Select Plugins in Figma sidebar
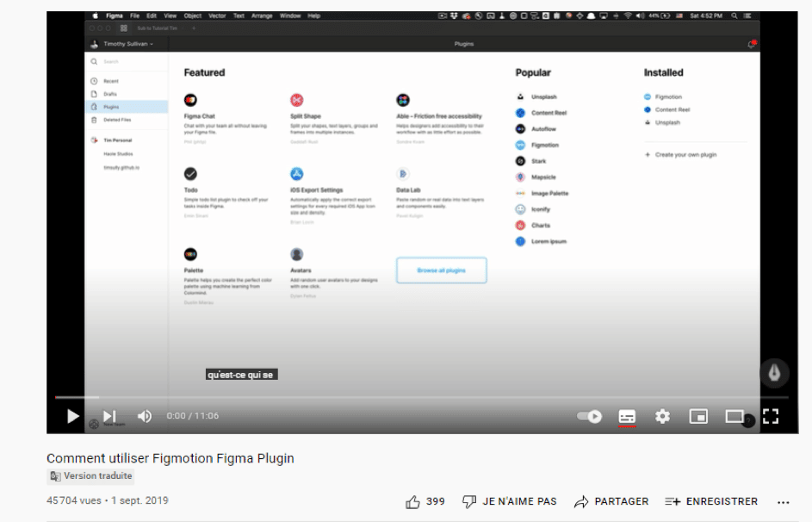The height and width of the screenshot is (522, 812). coord(127,107)
